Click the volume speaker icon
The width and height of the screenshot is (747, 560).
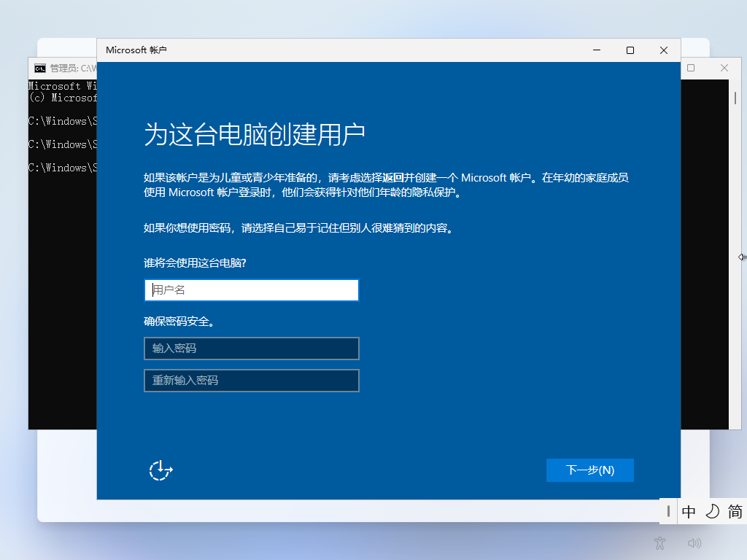pyautogui.click(x=694, y=542)
